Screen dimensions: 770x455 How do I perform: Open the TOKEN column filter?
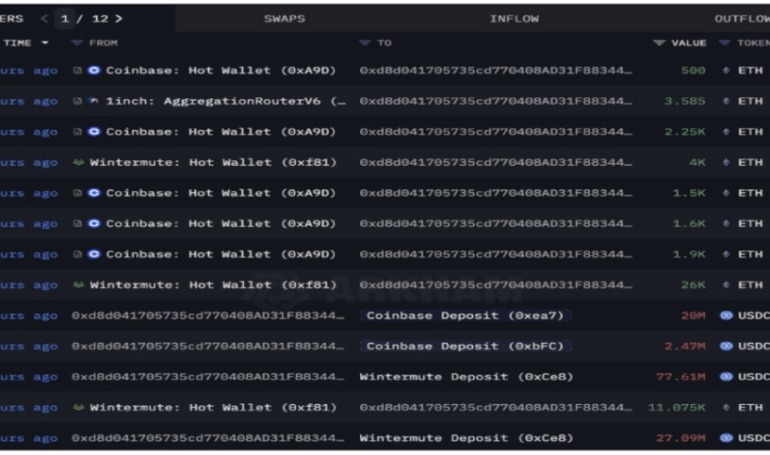[x=724, y=43]
